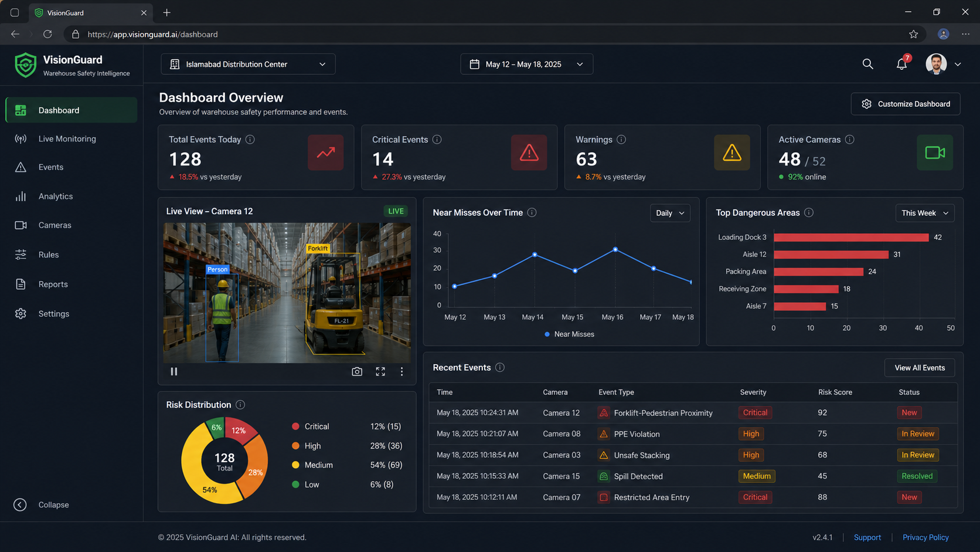Click the Total Events Today info icon

click(x=250, y=140)
